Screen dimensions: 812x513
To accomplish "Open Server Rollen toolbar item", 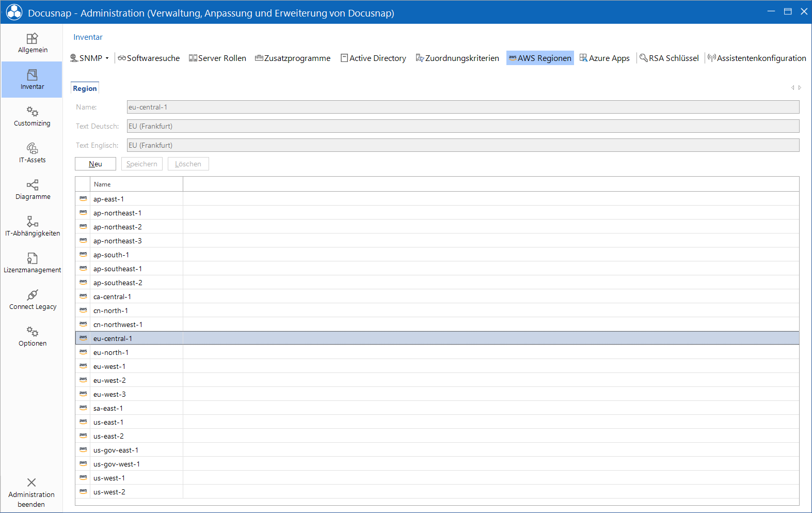I will [x=217, y=58].
